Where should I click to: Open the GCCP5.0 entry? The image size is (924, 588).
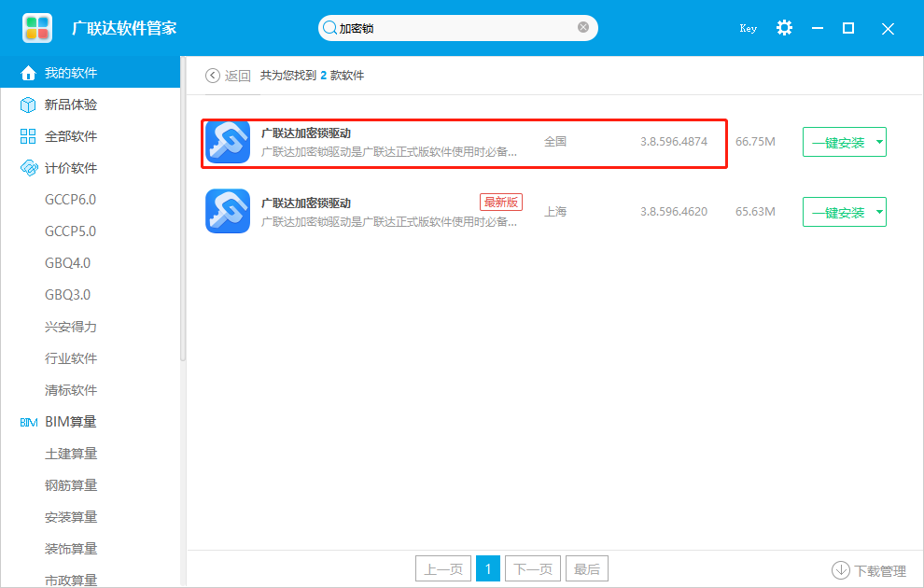70,231
